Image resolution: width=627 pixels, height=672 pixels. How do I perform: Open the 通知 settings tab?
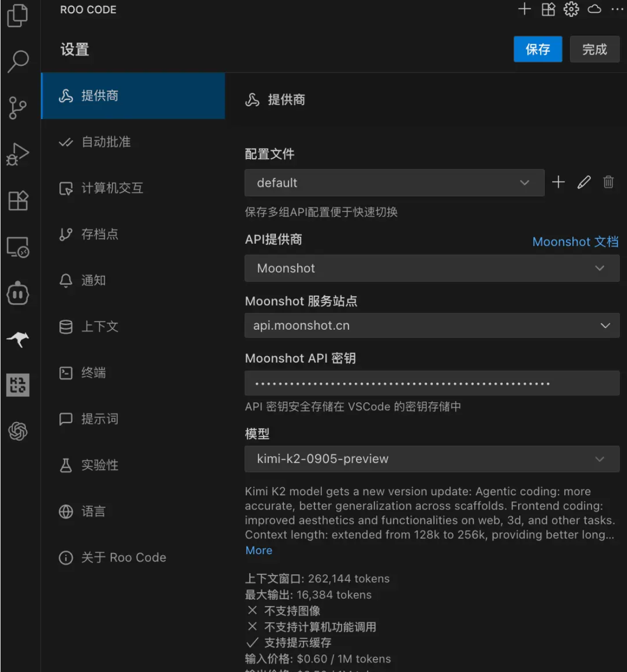(x=133, y=280)
